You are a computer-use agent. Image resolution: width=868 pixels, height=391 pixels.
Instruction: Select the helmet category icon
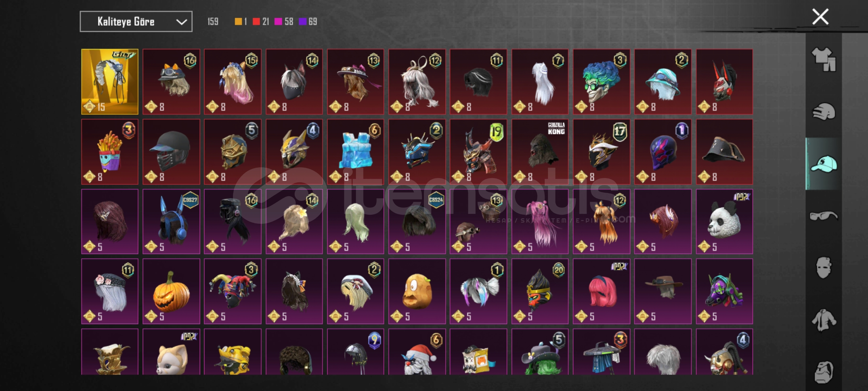(x=824, y=112)
